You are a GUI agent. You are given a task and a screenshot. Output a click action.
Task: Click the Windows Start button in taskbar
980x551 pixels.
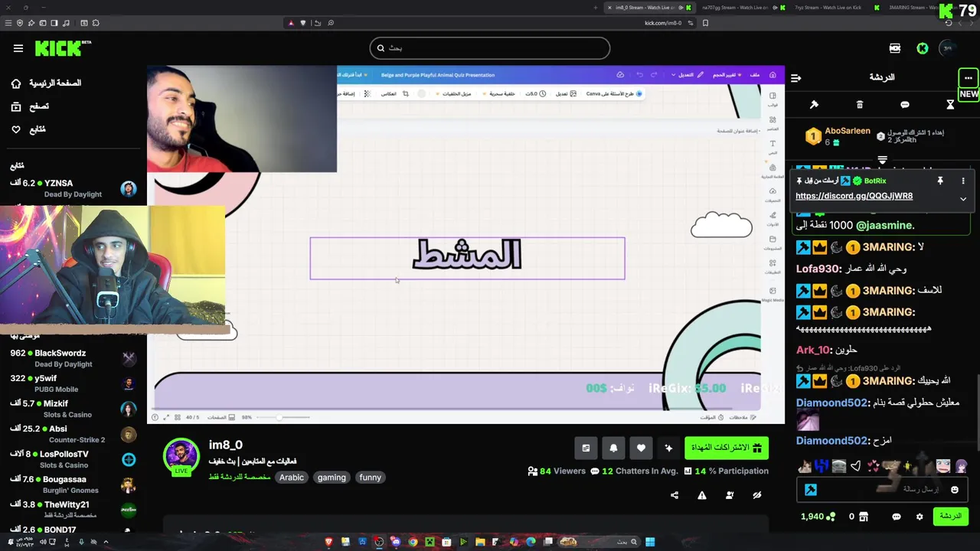(x=650, y=542)
